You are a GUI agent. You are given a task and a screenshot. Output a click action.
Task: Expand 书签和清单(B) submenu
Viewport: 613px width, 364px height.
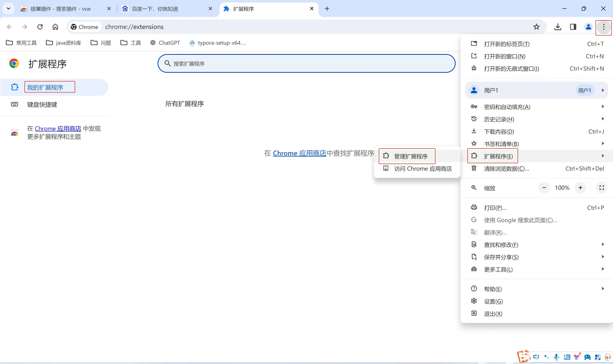(x=537, y=144)
